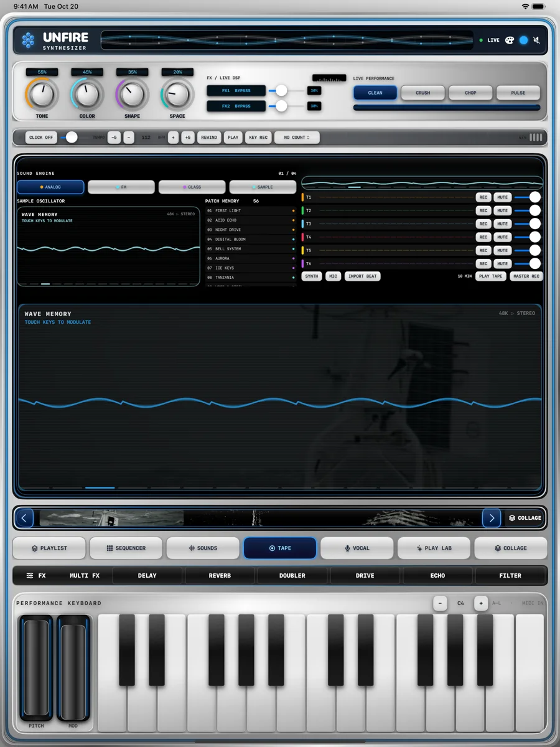Select patch 02 ACID ECHO

pos(250,220)
